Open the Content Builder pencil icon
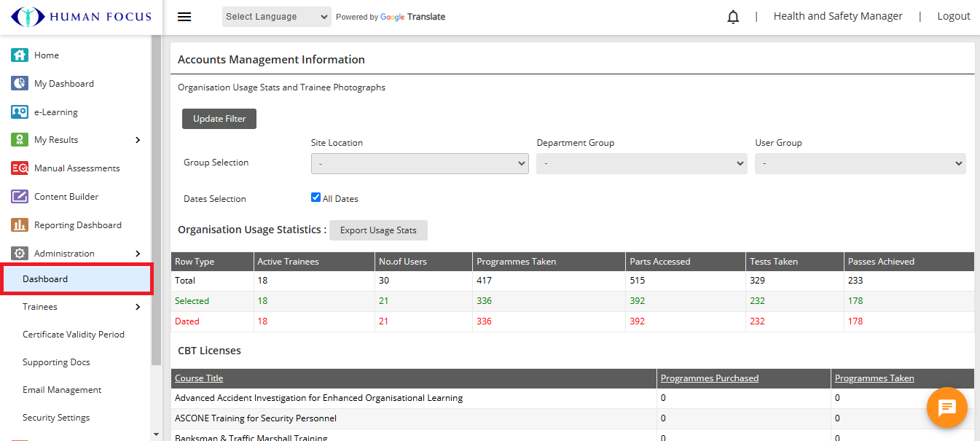980x441 pixels. 20,197
